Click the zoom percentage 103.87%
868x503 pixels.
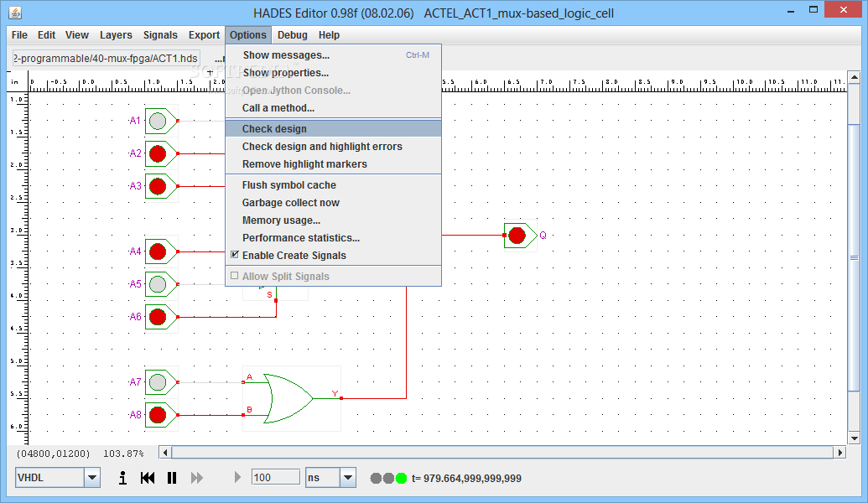(123, 454)
